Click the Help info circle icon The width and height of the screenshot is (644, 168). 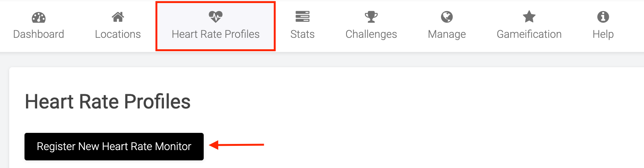coord(603,17)
